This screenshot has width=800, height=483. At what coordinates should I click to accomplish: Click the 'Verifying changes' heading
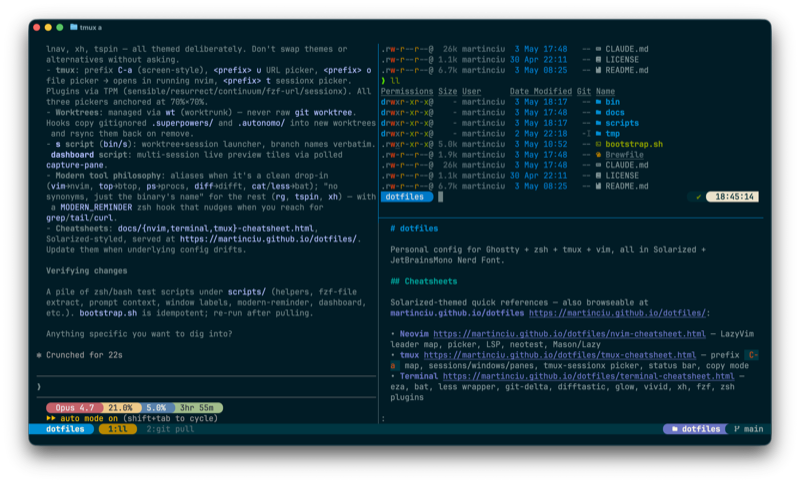click(86, 271)
